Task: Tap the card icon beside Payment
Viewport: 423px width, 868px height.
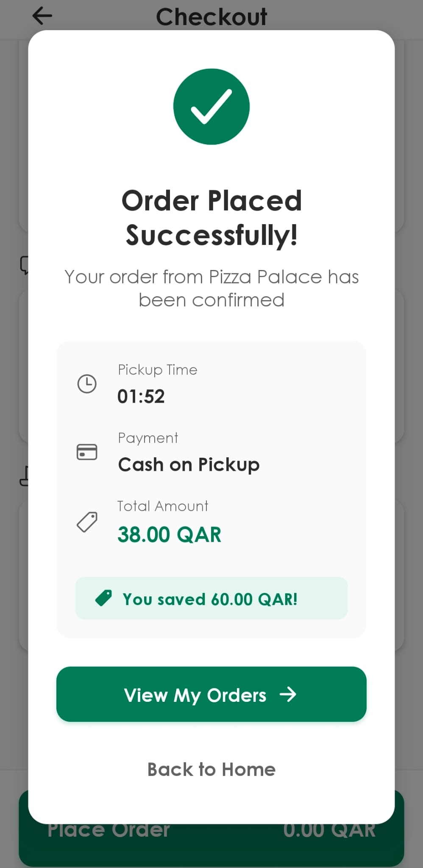Action: pos(87,452)
